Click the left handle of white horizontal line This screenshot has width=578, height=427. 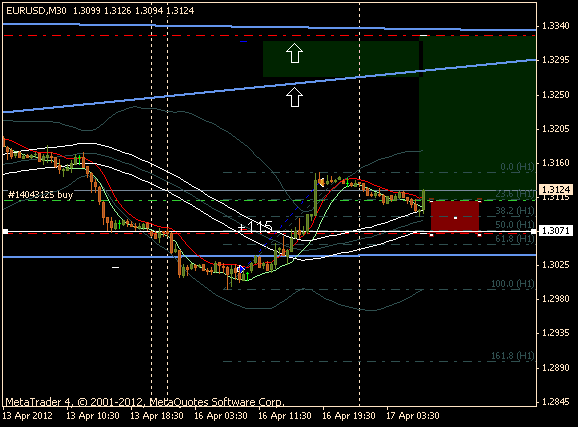click(x=5, y=232)
